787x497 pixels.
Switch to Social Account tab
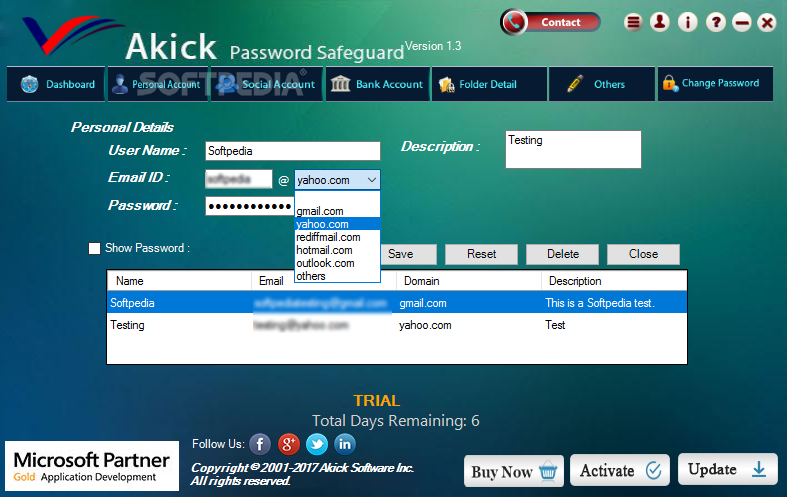tap(267, 84)
